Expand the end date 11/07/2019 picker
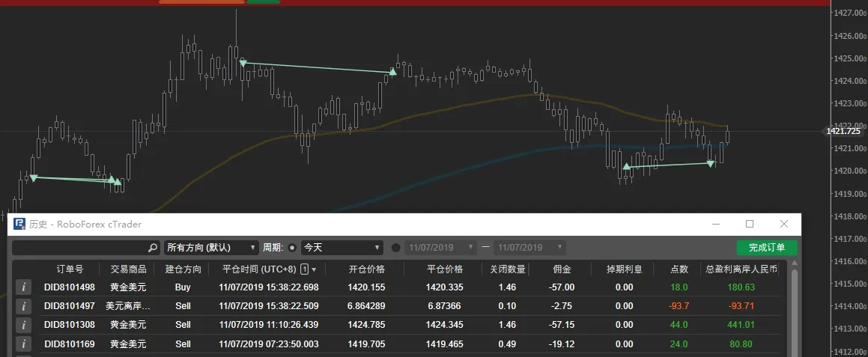The height and width of the screenshot is (357, 868). pos(529,248)
